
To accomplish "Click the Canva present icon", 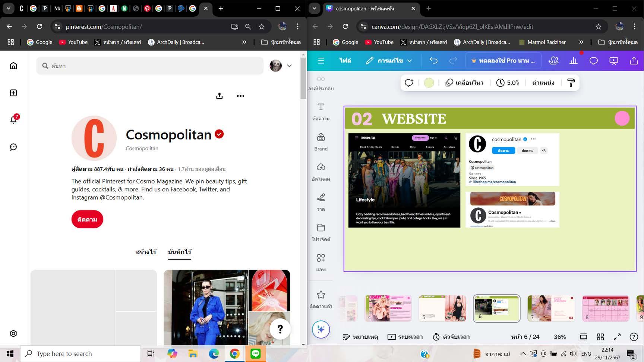I will pos(614,61).
